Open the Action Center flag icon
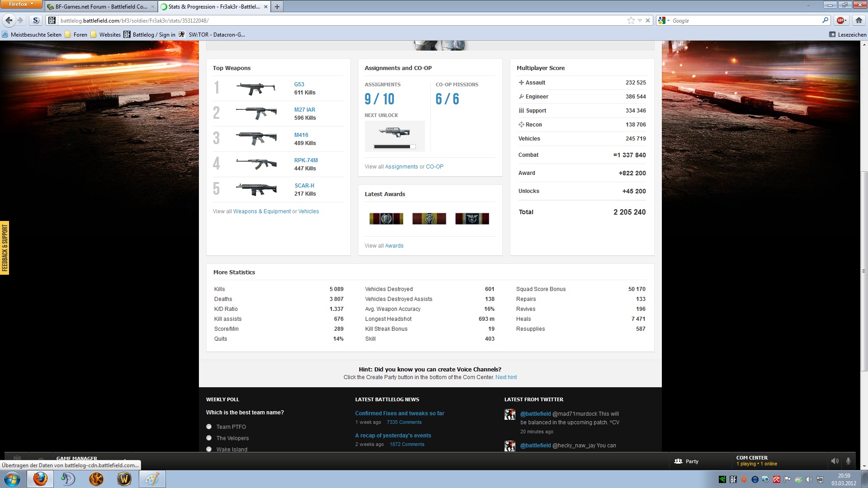The height and width of the screenshot is (488, 868). coord(787,479)
